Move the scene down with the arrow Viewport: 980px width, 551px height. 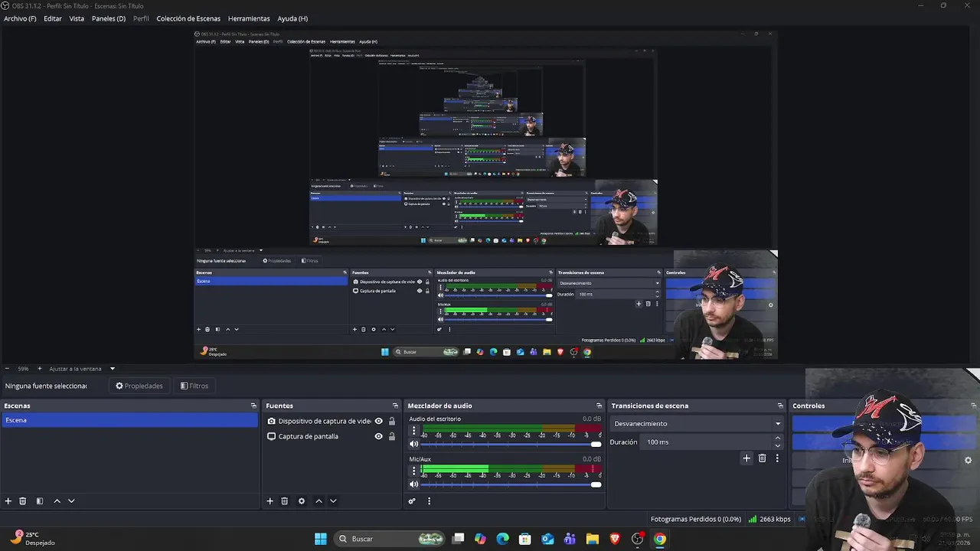(x=71, y=501)
